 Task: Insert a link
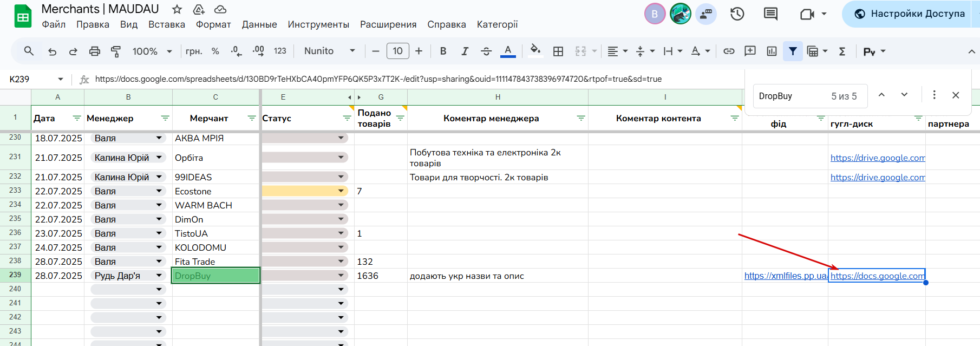[729, 51]
